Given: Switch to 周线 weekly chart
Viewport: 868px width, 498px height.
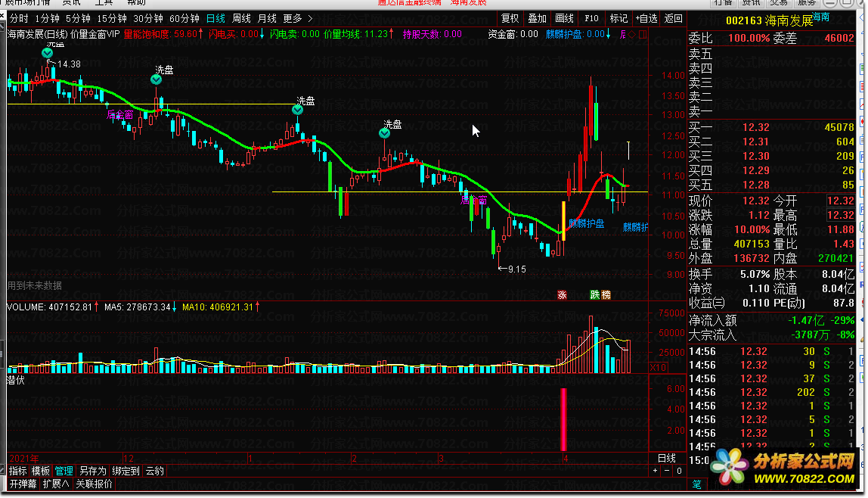Looking at the screenshot, I should point(241,19).
